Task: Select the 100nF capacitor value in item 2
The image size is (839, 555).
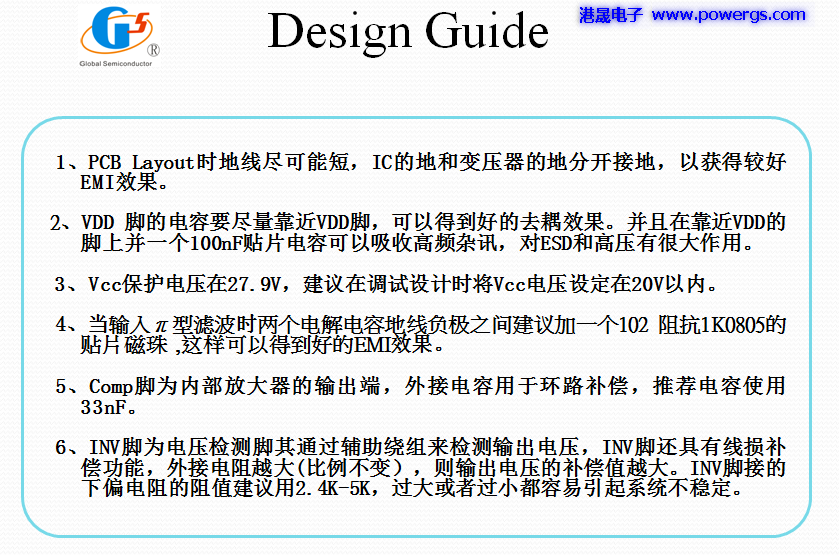Action: 198,243
